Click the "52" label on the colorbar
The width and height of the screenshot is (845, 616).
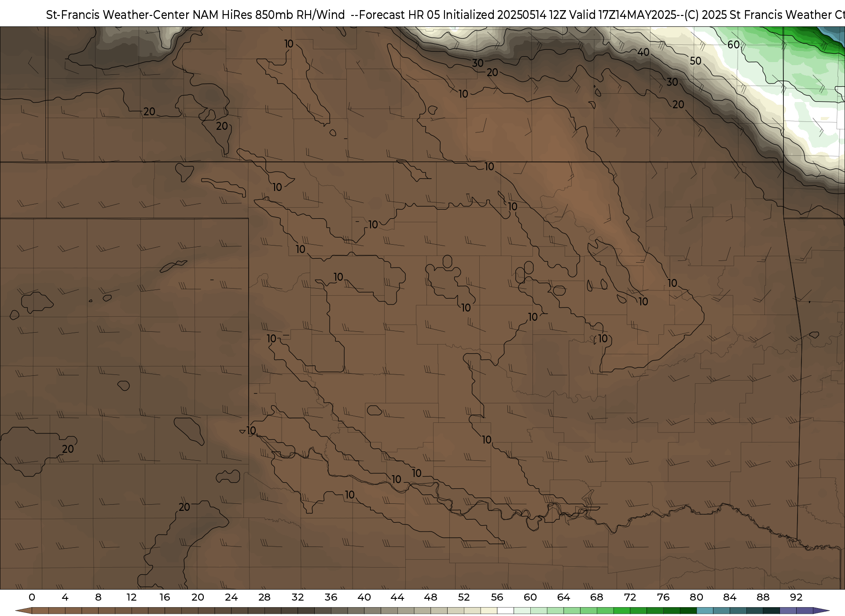[464, 597]
